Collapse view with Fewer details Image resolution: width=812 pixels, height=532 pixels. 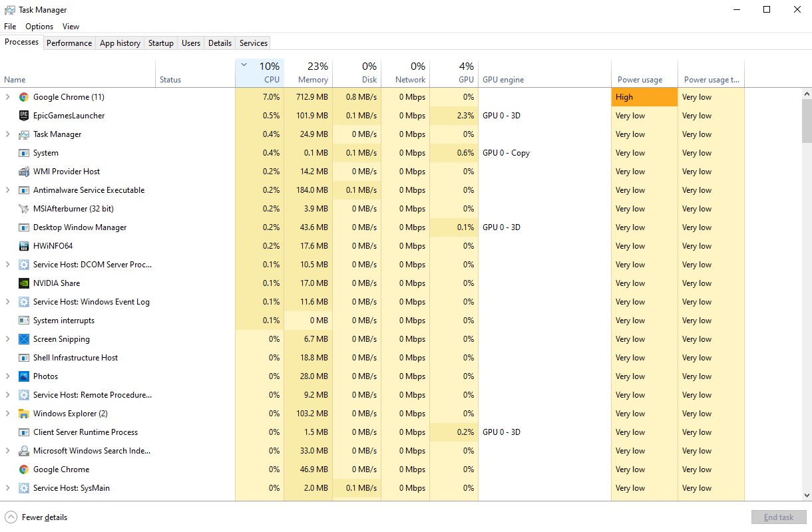coord(37,517)
